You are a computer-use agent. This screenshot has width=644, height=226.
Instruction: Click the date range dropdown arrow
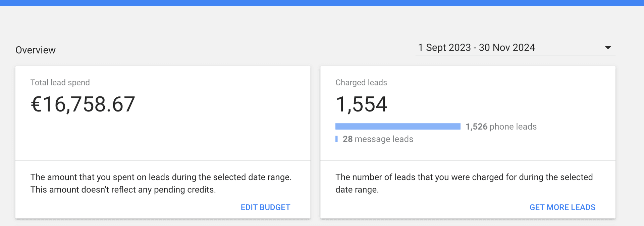[x=608, y=48]
